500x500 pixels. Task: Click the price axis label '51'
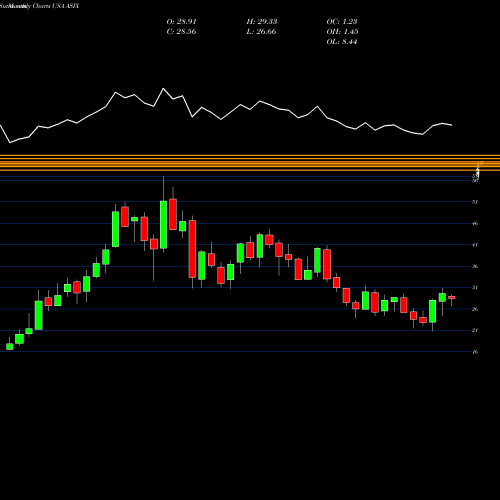pyautogui.click(x=475, y=202)
